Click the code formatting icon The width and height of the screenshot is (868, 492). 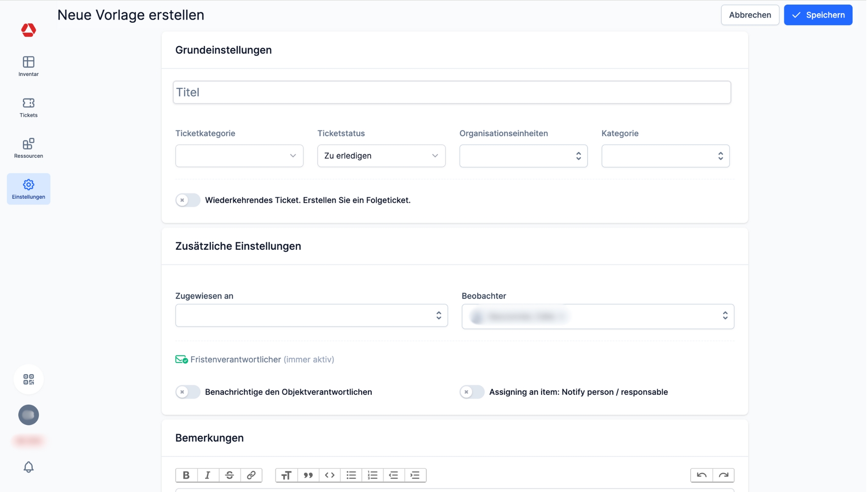pos(330,475)
